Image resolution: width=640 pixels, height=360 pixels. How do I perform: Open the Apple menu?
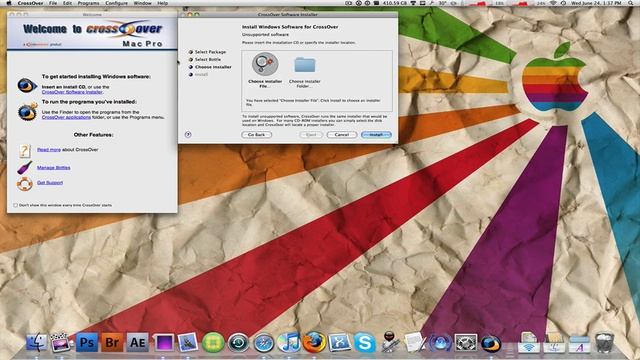9,3
